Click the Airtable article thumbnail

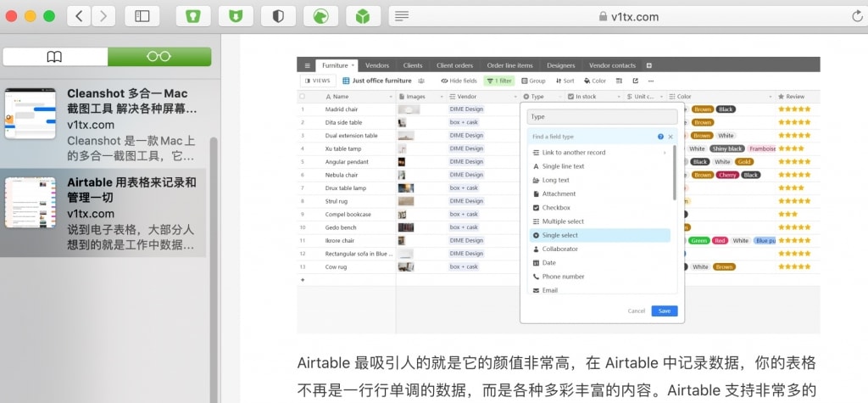(30, 202)
